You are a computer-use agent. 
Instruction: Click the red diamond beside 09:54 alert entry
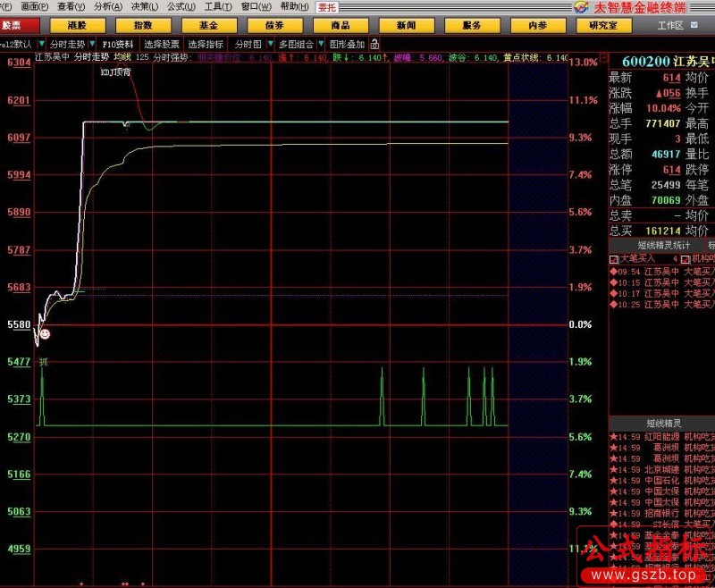click(x=613, y=270)
